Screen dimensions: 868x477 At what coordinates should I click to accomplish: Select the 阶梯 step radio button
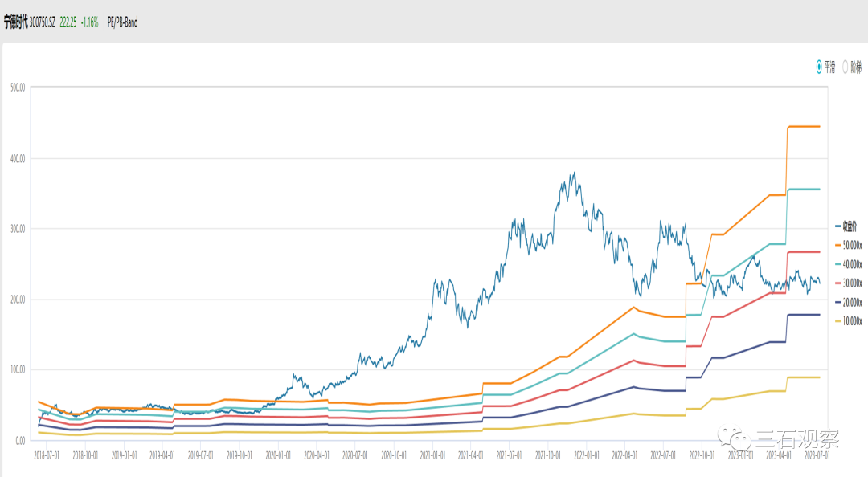pyautogui.click(x=845, y=67)
